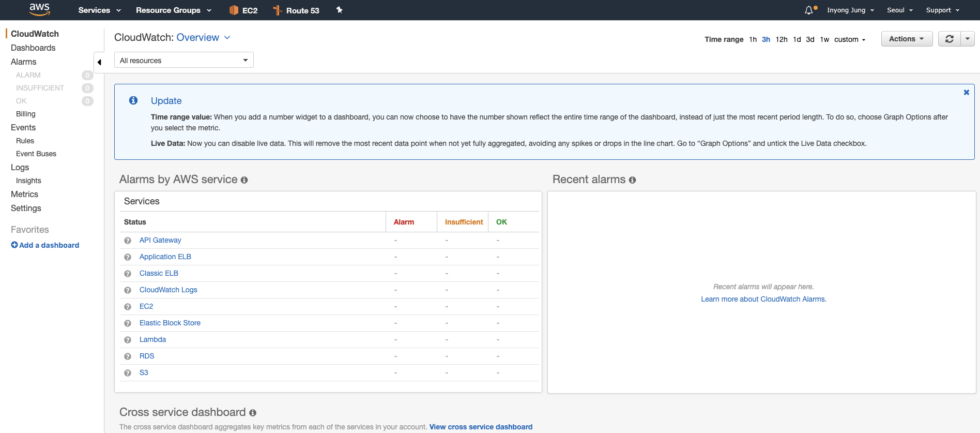980x433 pixels.
Task: Collapse the sidebar with arrow handle
Action: click(99, 62)
